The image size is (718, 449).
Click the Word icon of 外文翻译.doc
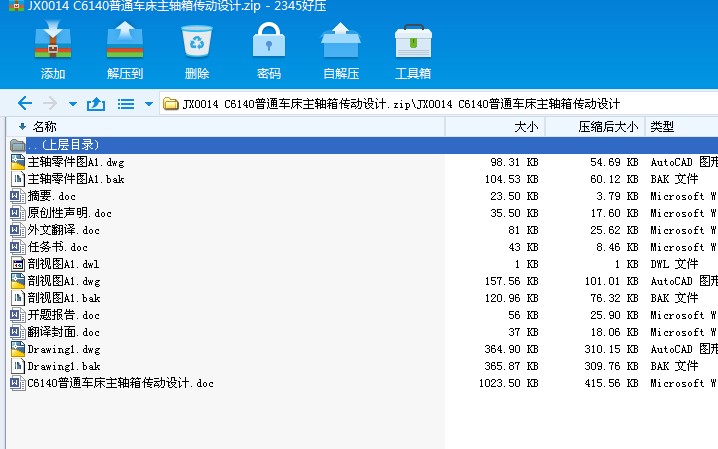(17, 230)
